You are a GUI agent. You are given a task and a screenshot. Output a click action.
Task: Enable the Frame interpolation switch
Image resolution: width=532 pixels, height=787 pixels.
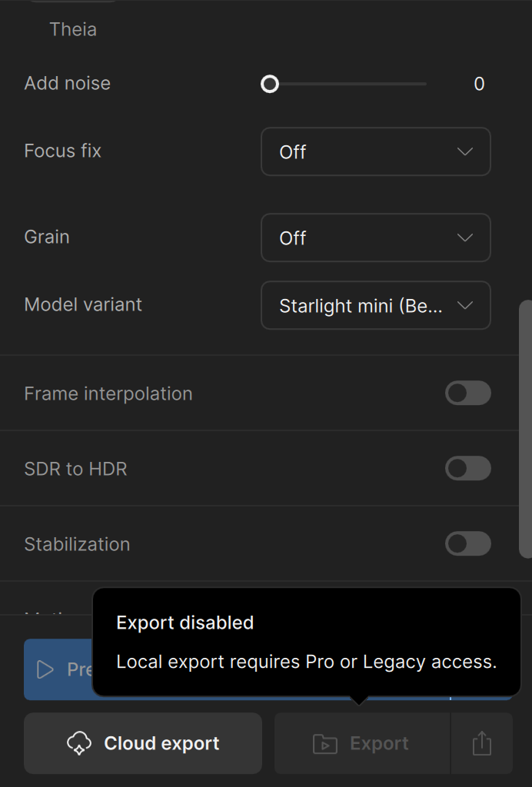point(467,393)
